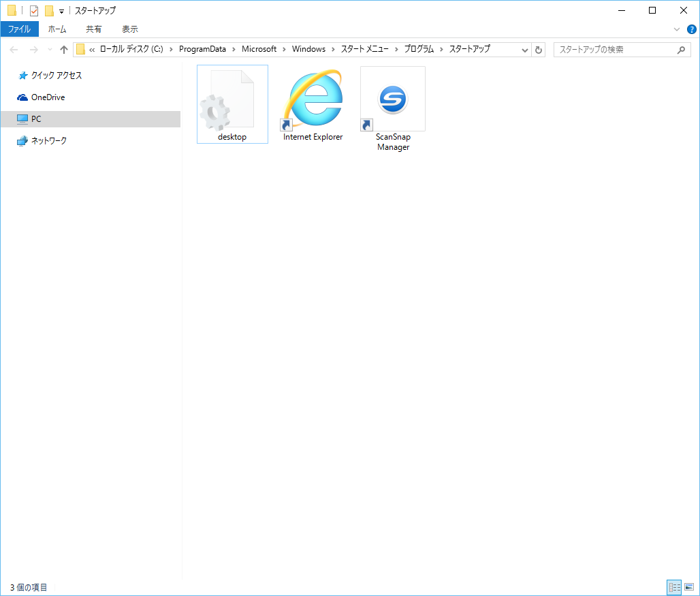Open the address bar history dropdown
This screenshot has width=700, height=596.
coord(524,49)
